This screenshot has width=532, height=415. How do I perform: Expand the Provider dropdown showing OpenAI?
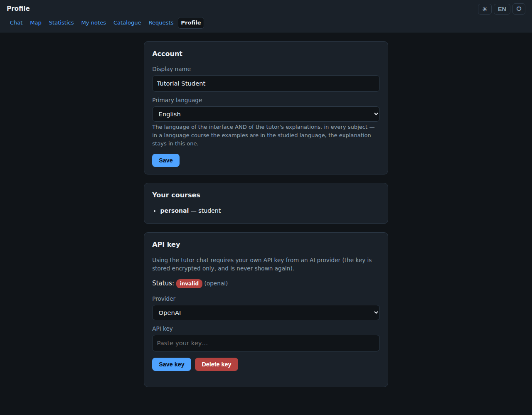pos(266,313)
